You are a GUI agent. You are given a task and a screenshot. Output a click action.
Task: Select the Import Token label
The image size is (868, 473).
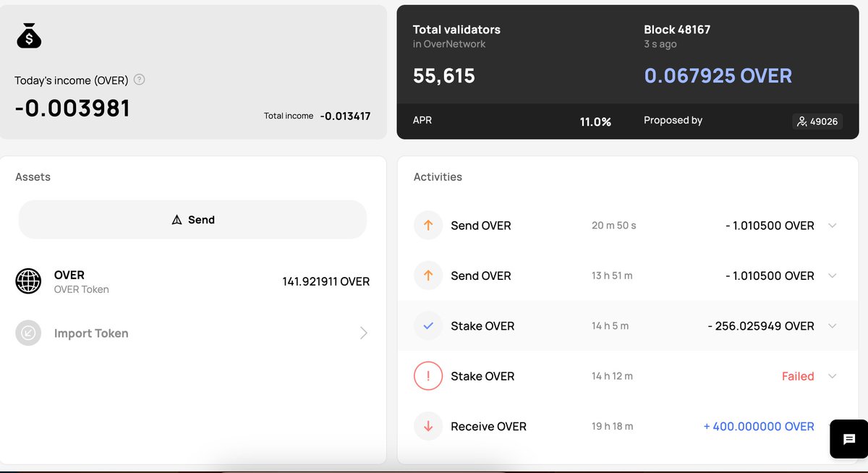91,333
